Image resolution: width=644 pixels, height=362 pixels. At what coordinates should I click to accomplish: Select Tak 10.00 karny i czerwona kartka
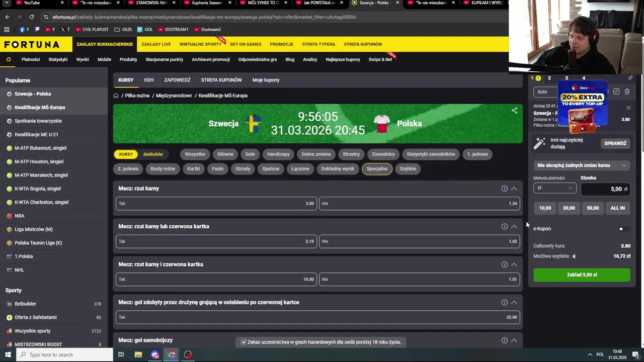216,280
